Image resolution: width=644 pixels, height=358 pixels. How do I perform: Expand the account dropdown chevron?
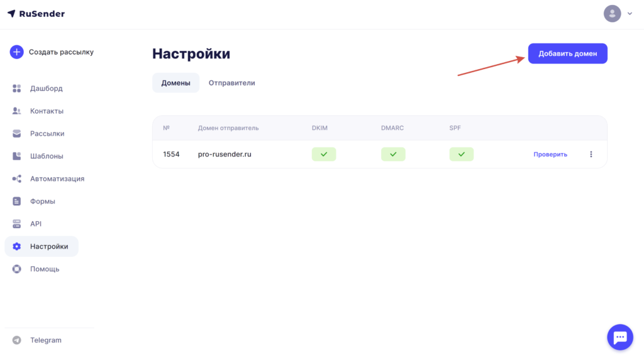[630, 14]
